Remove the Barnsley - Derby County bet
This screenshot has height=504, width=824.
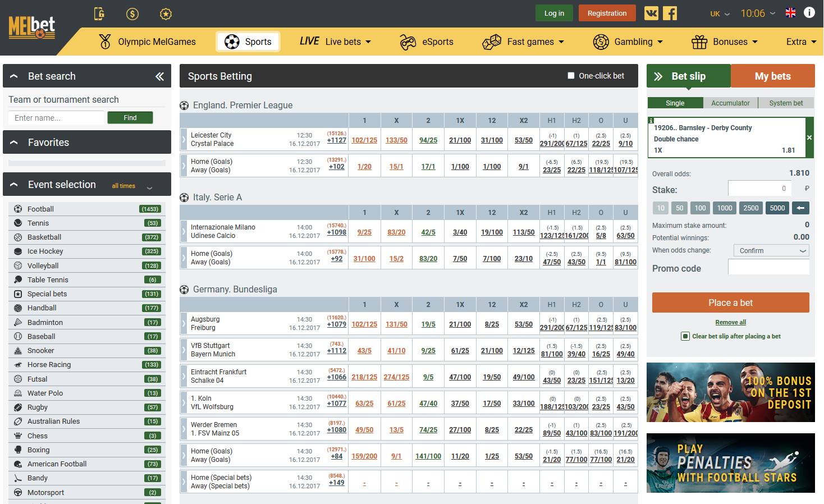809,138
